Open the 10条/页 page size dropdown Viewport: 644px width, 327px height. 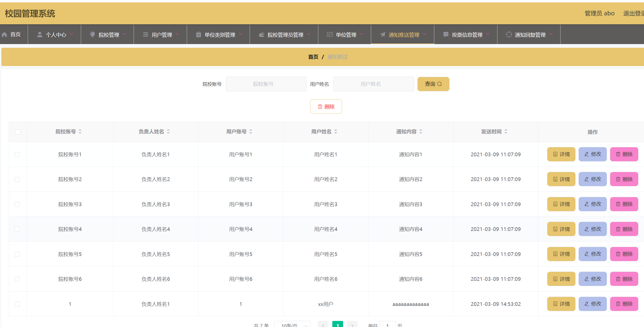coord(292,325)
